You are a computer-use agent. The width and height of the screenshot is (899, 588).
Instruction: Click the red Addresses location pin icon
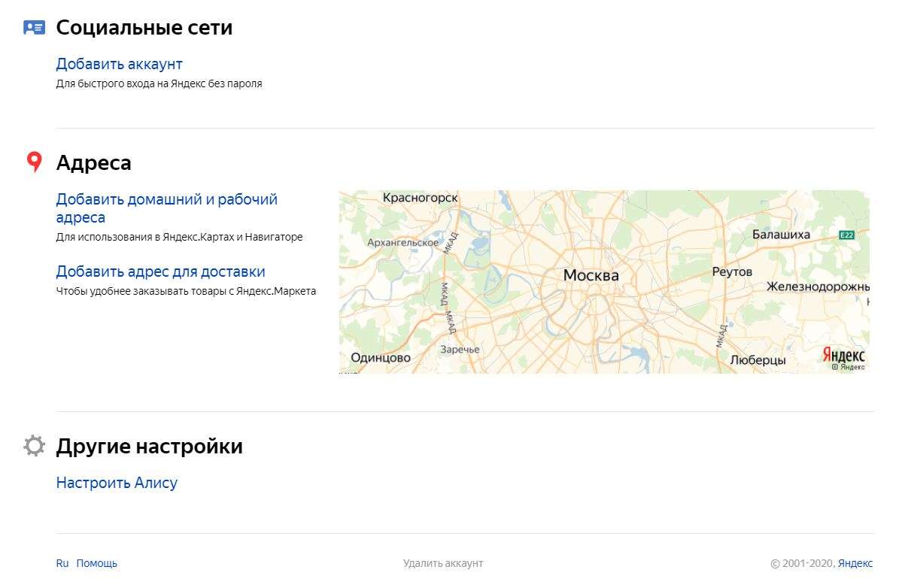[34, 162]
